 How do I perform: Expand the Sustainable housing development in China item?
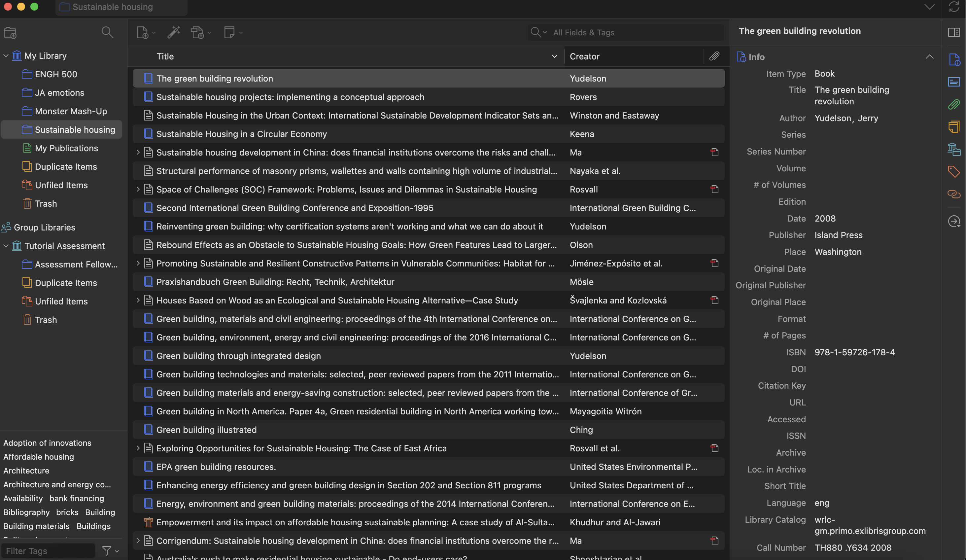(x=138, y=152)
